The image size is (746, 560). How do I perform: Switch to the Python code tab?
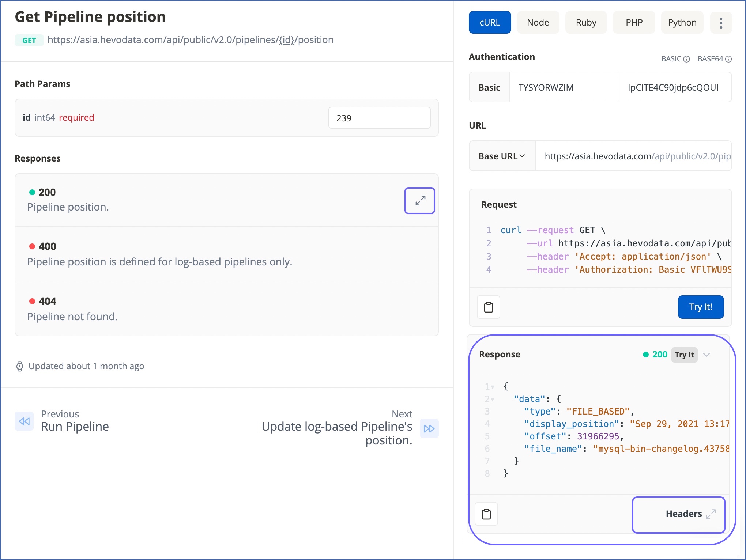point(682,22)
